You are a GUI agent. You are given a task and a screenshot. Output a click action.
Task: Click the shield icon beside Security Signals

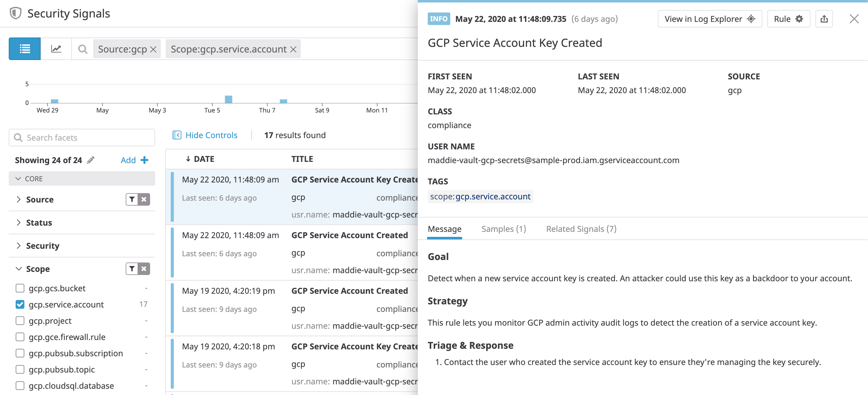15,13
